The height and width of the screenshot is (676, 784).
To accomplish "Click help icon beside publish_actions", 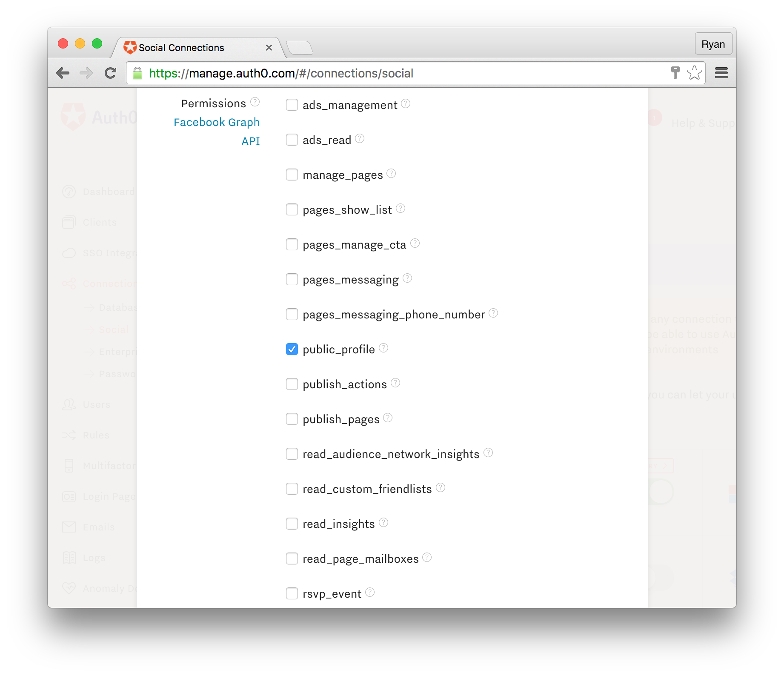I will (395, 383).
